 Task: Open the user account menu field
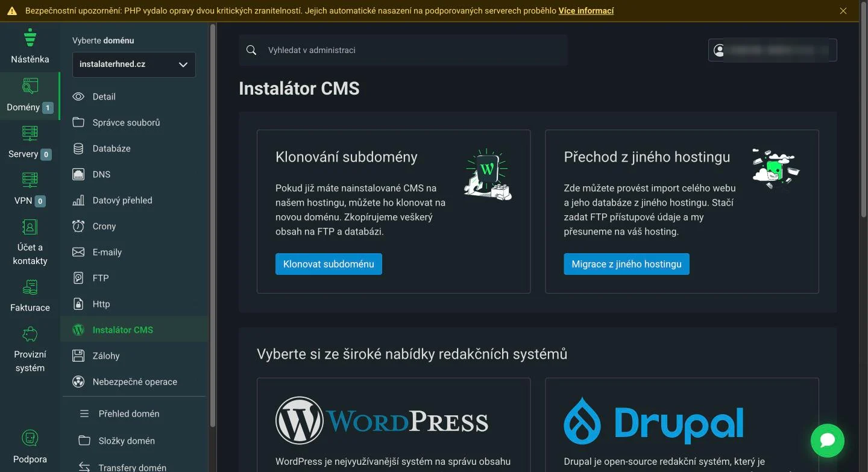pos(773,50)
